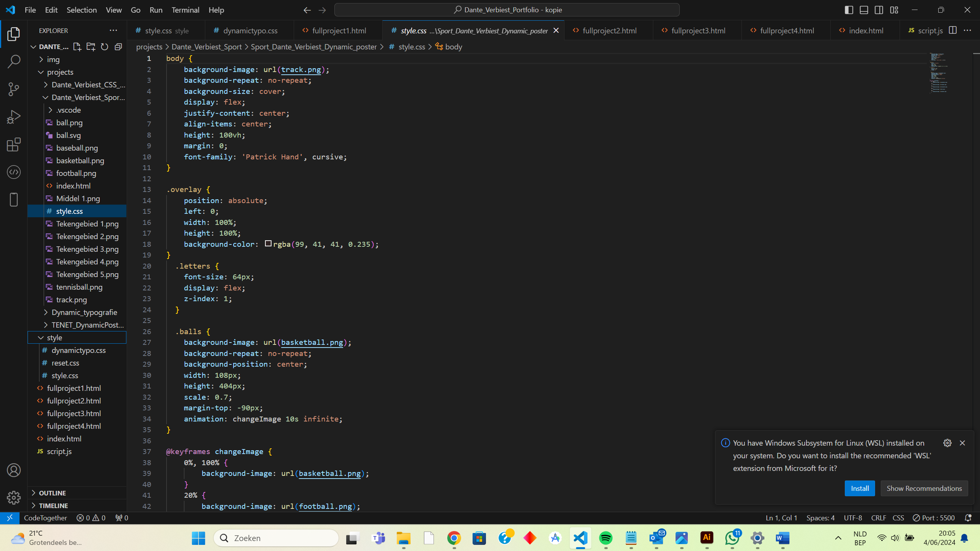Open Google Chrome from the taskbar
980x551 pixels.
(454, 538)
